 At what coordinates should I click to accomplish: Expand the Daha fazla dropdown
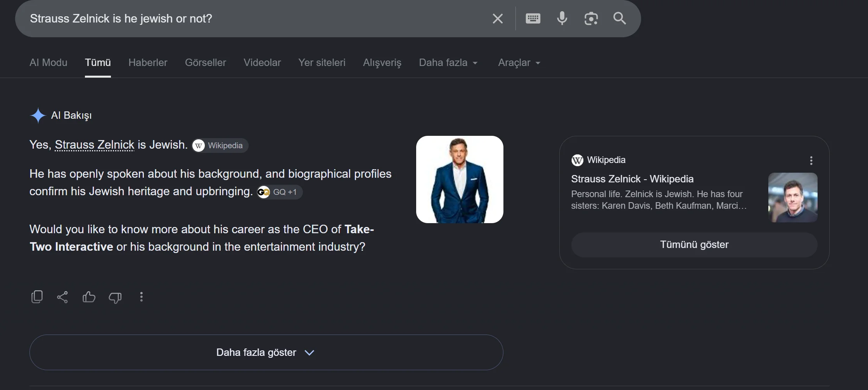coord(448,62)
